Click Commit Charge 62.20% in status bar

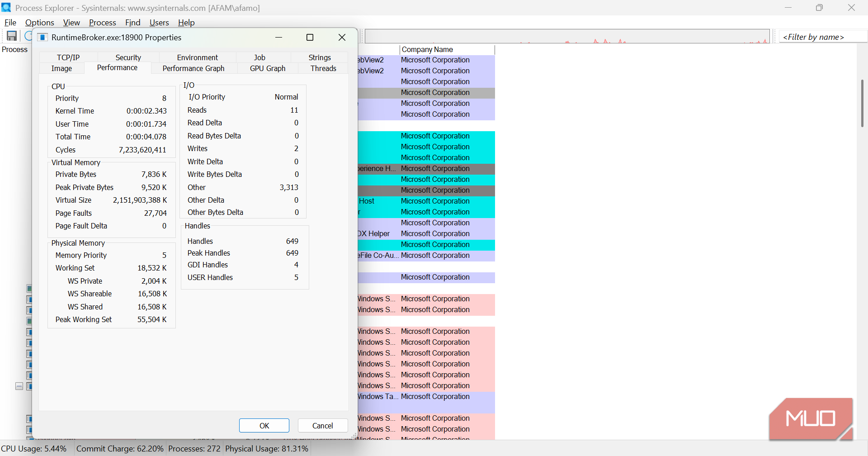coord(120,449)
